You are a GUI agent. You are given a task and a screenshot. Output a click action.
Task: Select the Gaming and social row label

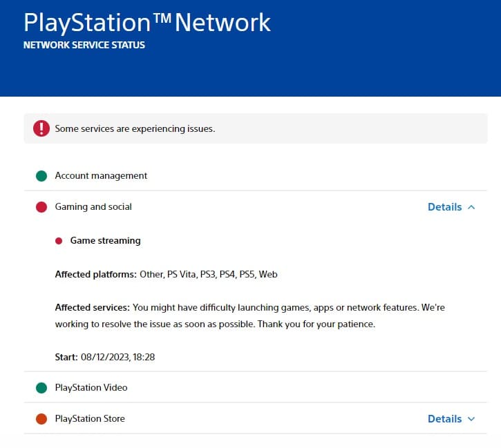point(93,207)
